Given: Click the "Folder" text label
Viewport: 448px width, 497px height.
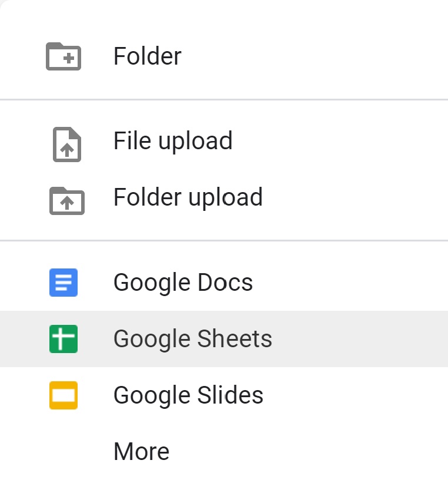Looking at the screenshot, I should coord(147,56).
